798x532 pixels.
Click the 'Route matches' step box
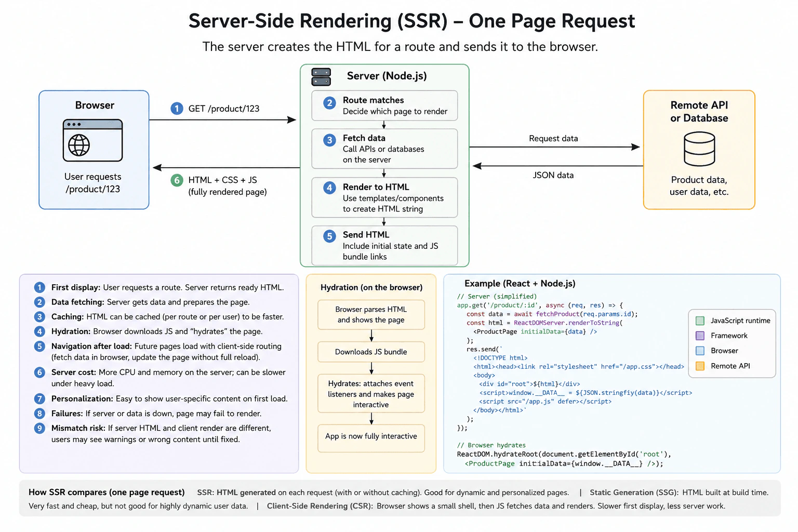pyautogui.click(x=384, y=105)
